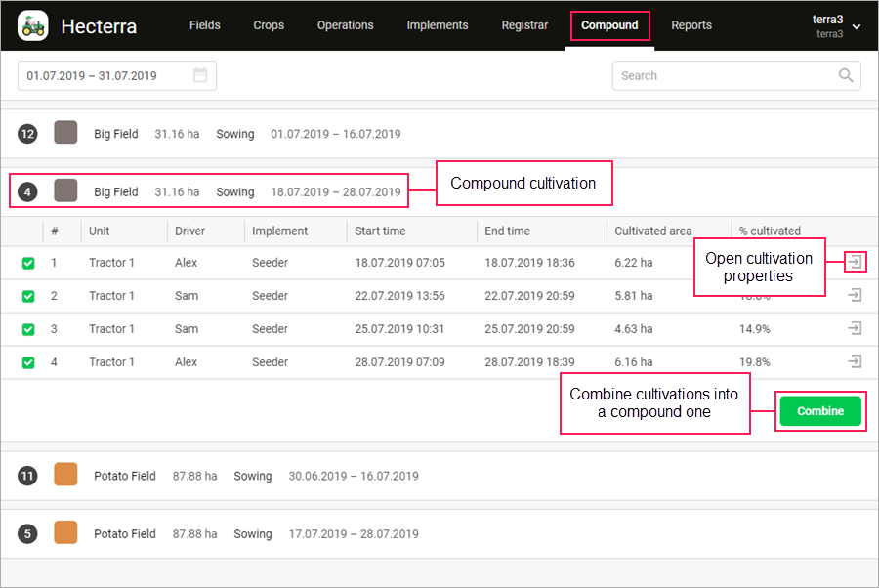
Task: Click the orange swatch of Potato Field 17.07.2019
Action: coord(65,533)
